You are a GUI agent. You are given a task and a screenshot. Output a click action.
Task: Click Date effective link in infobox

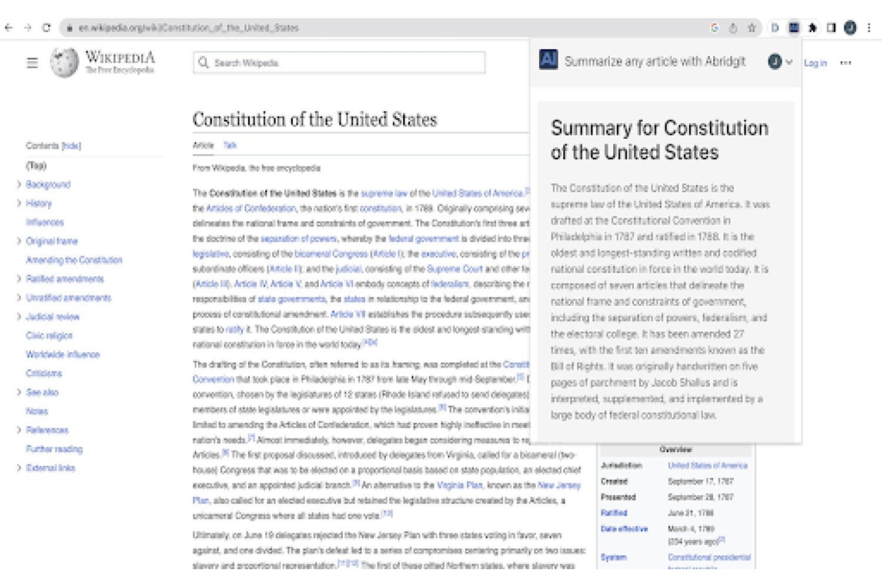point(624,529)
